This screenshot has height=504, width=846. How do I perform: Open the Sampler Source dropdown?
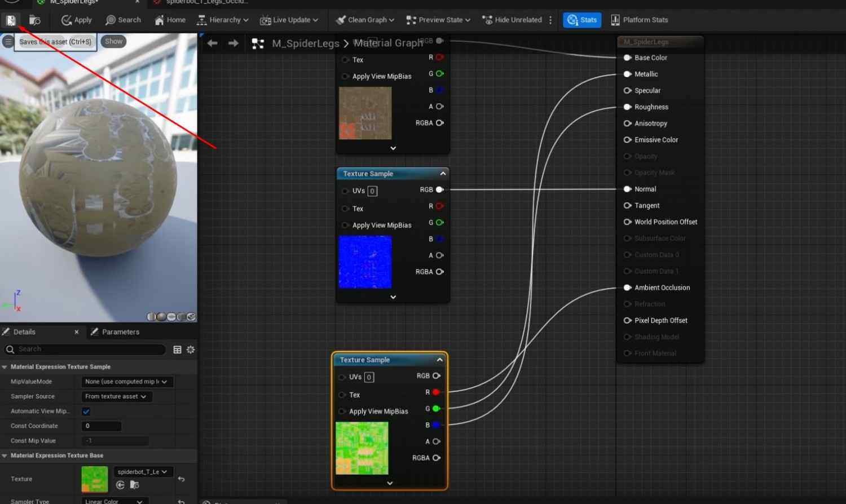117,397
